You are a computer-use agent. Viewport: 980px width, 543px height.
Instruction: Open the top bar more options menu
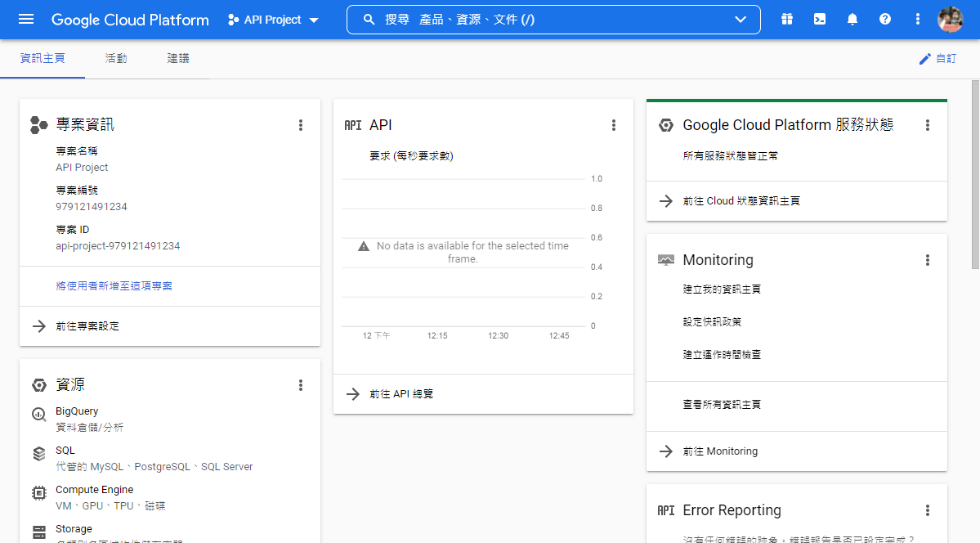pos(918,20)
